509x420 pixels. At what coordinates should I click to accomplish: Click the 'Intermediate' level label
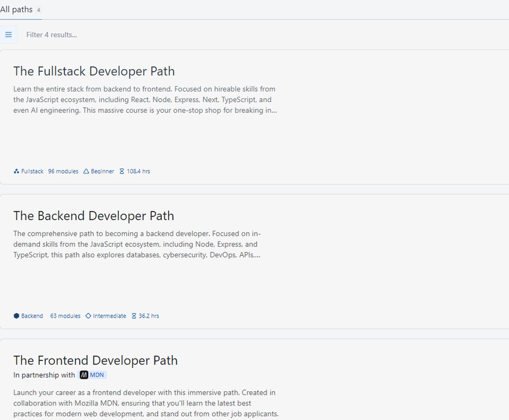(109, 316)
